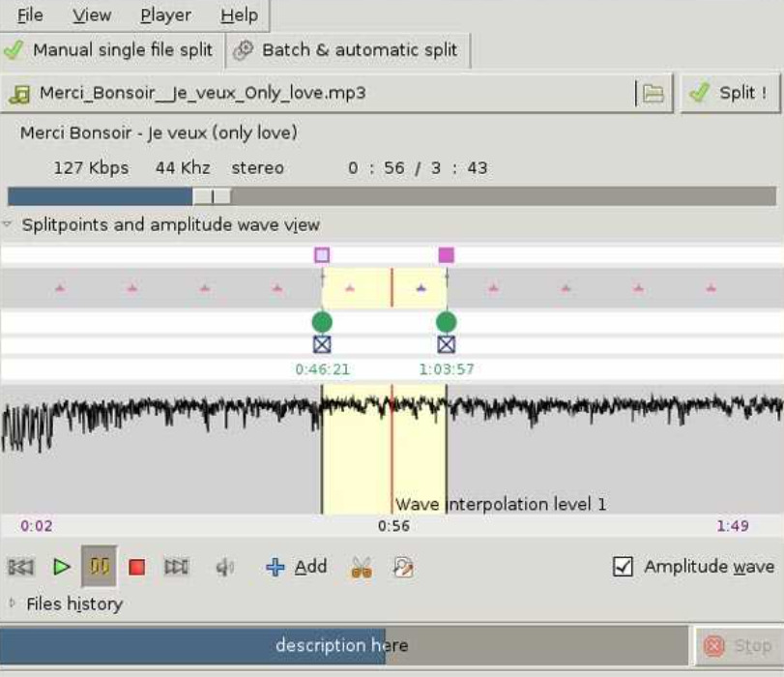Click the 127 Kbps bitrate label
The image size is (784, 677).
click(91, 167)
